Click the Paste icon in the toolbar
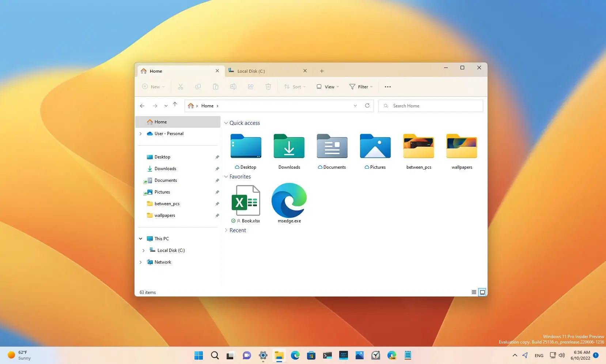This screenshot has width=606, height=364. coord(216,87)
